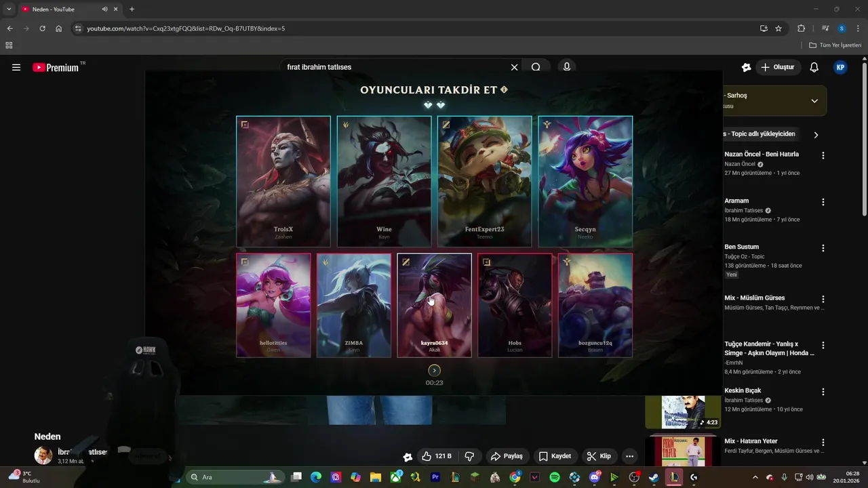Open options menu for the Aramam video

(823, 202)
